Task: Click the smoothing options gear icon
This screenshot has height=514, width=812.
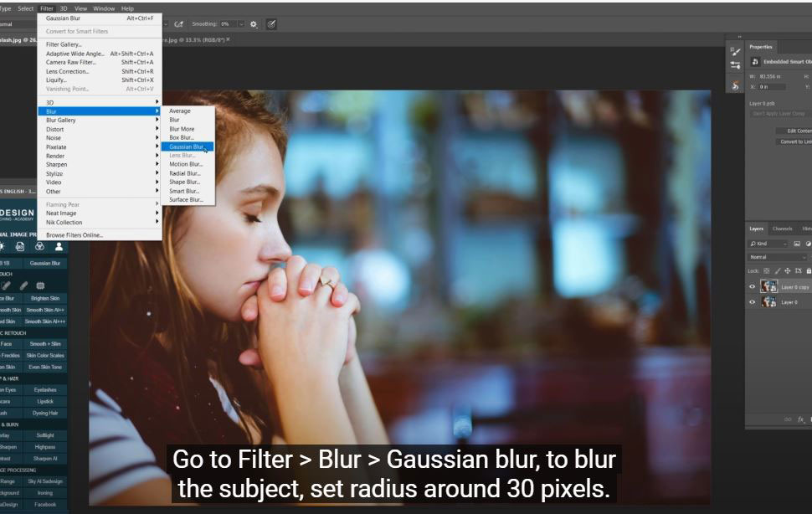Action: 254,24
